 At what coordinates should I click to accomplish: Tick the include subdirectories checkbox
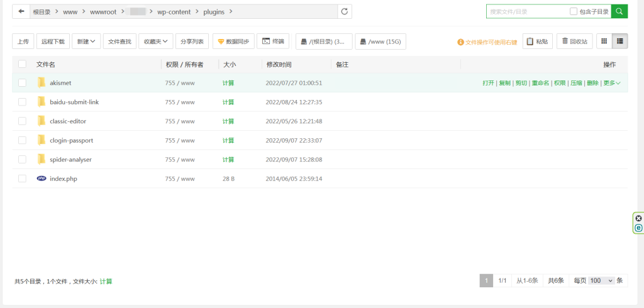tap(573, 11)
